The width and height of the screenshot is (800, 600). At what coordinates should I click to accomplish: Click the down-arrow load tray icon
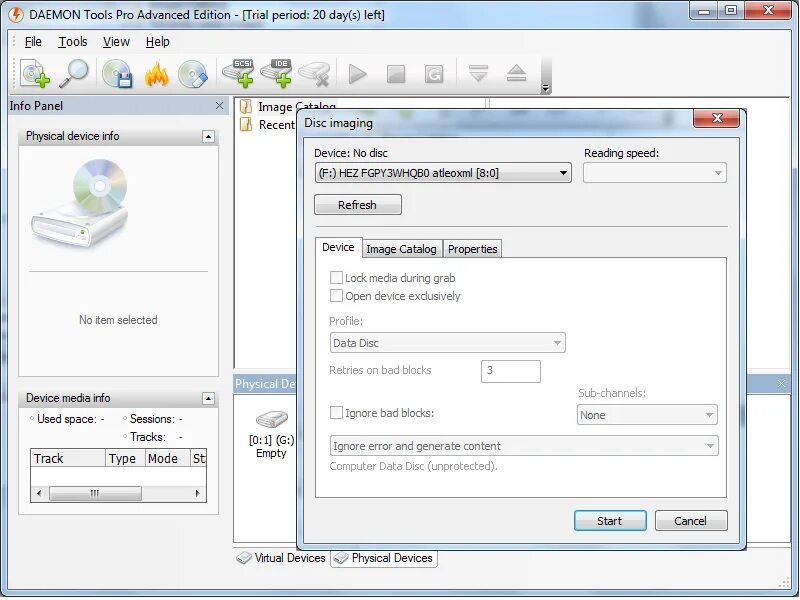478,73
